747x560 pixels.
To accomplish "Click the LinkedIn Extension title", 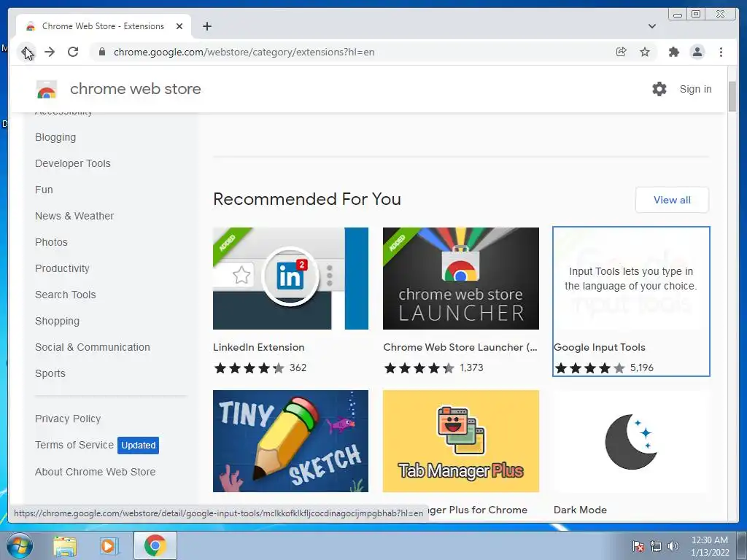I will (x=259, y=347).
